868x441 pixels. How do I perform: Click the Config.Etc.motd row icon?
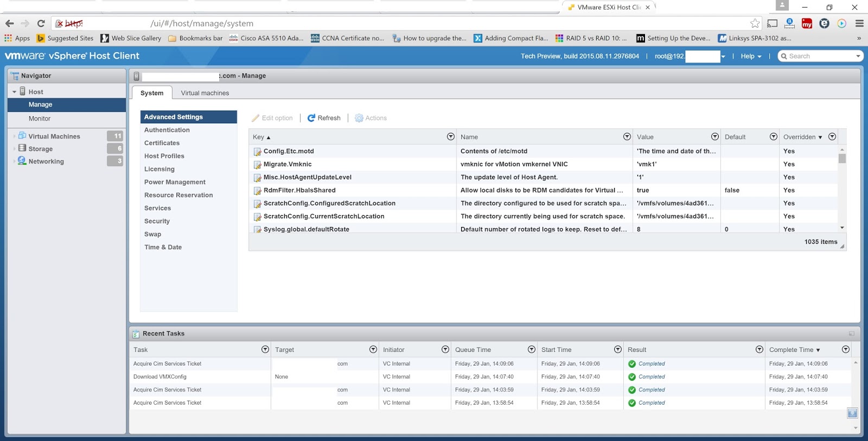point(258,152)
